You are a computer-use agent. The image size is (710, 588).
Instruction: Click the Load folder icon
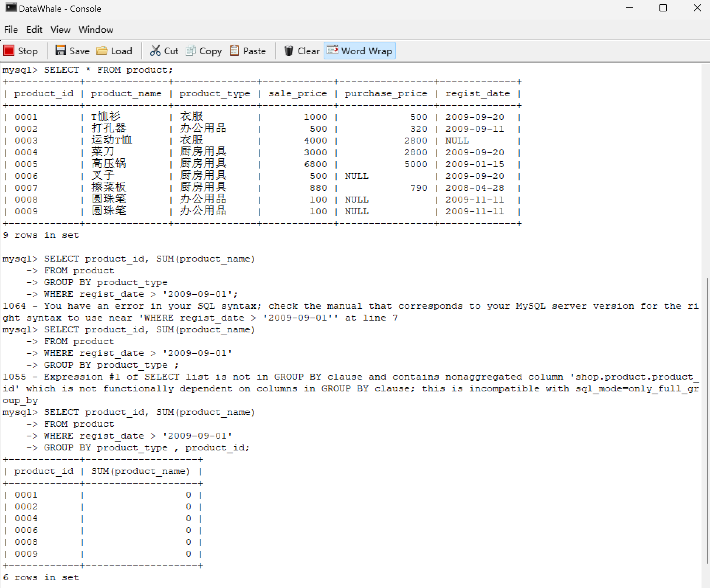102,51
